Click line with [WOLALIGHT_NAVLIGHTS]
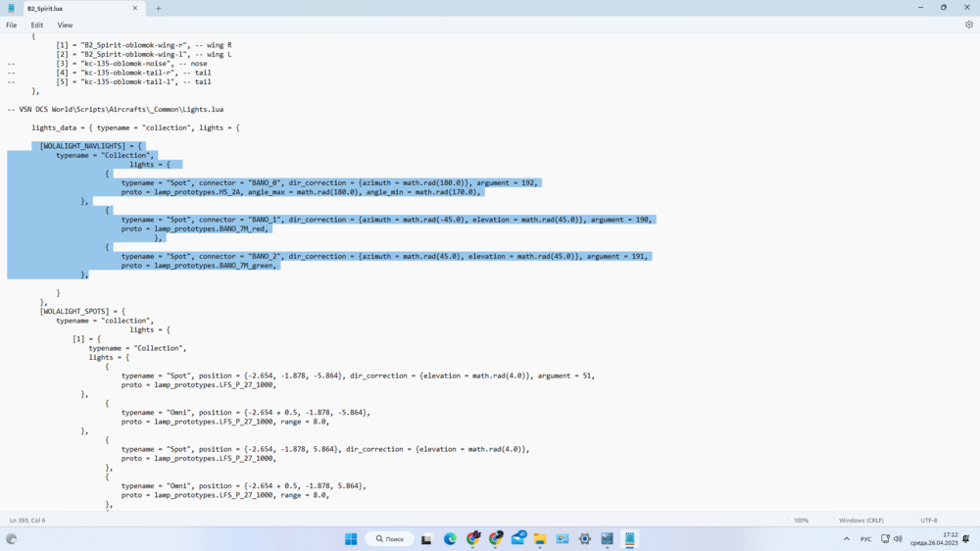This screenshot has height=551, width=980. 90,146
